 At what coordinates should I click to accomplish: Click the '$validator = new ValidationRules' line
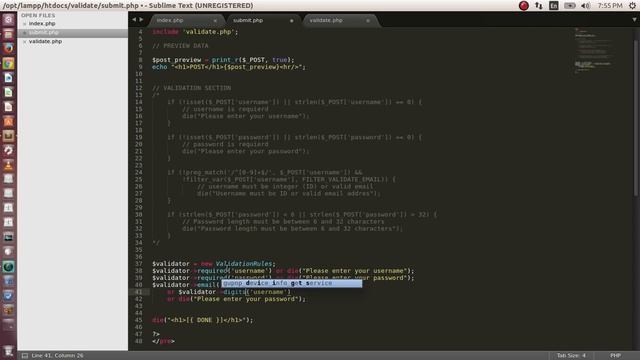click(213, 264)
